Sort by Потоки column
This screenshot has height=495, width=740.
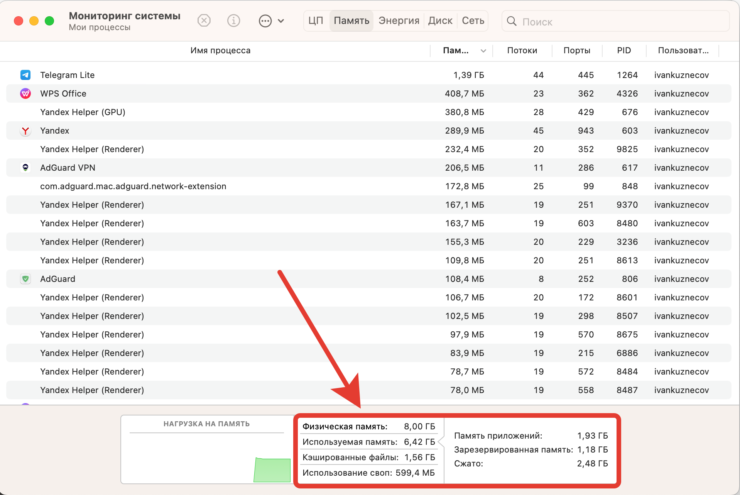[x=522, y=50]
